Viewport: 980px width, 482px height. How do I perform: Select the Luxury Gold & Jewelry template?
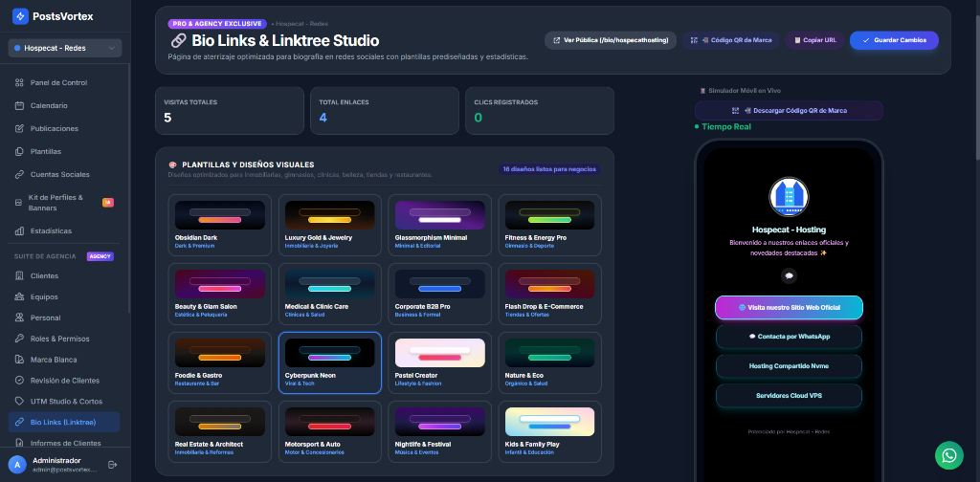tap(330, 225)
